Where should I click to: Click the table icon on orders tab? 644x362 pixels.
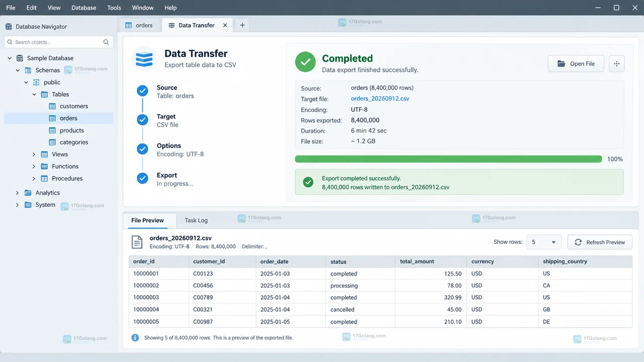(x=129, y=25)
